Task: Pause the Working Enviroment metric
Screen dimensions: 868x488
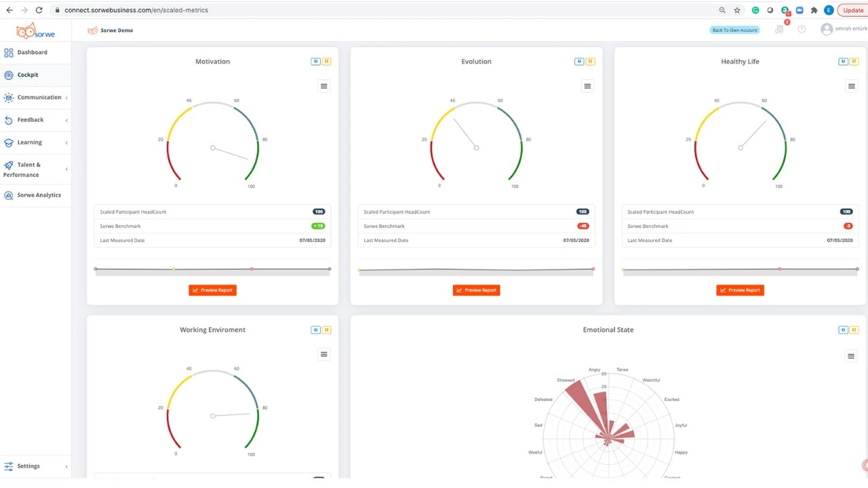Action: click(x=327, y=330)
